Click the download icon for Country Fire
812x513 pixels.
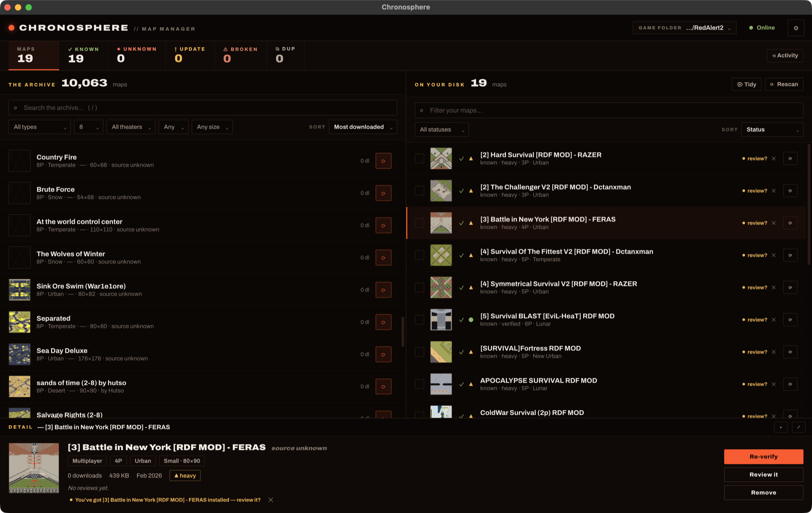(x=383, y=161)
